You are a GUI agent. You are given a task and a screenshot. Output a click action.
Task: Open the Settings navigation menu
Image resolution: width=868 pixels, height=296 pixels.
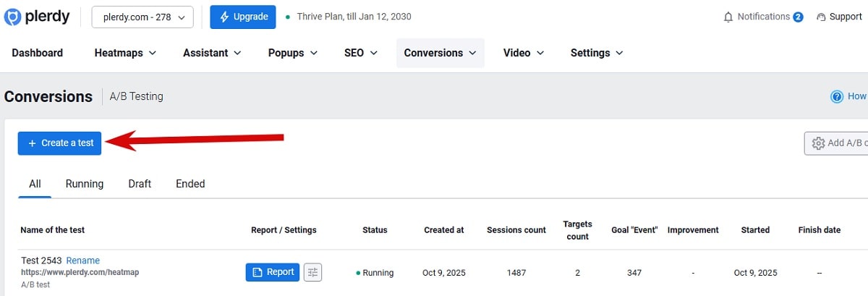click(596, 53)
